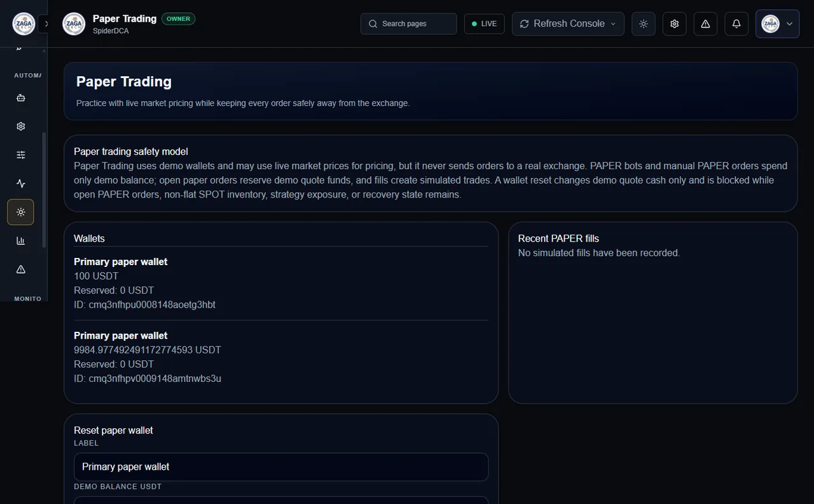Click the 9984.977492491172774593 USDT balance
This screenshot has width=814, height=504.
click(x=148, y=350)
